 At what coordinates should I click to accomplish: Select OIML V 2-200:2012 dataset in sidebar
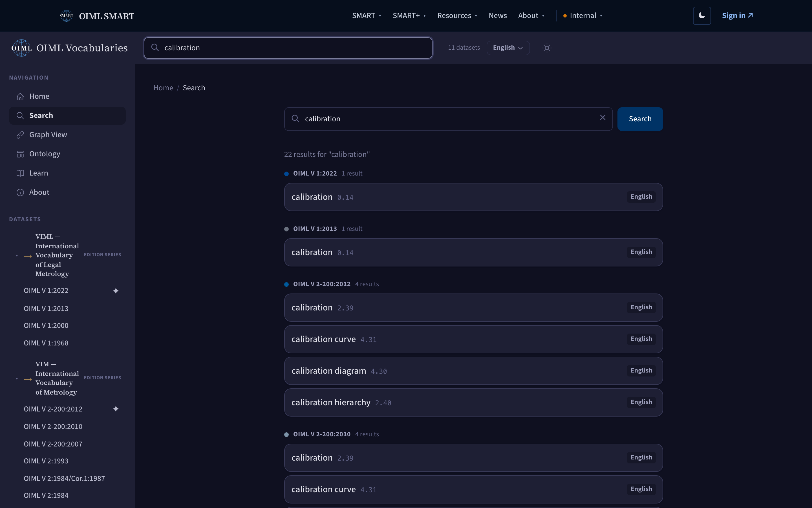point(53,409)
